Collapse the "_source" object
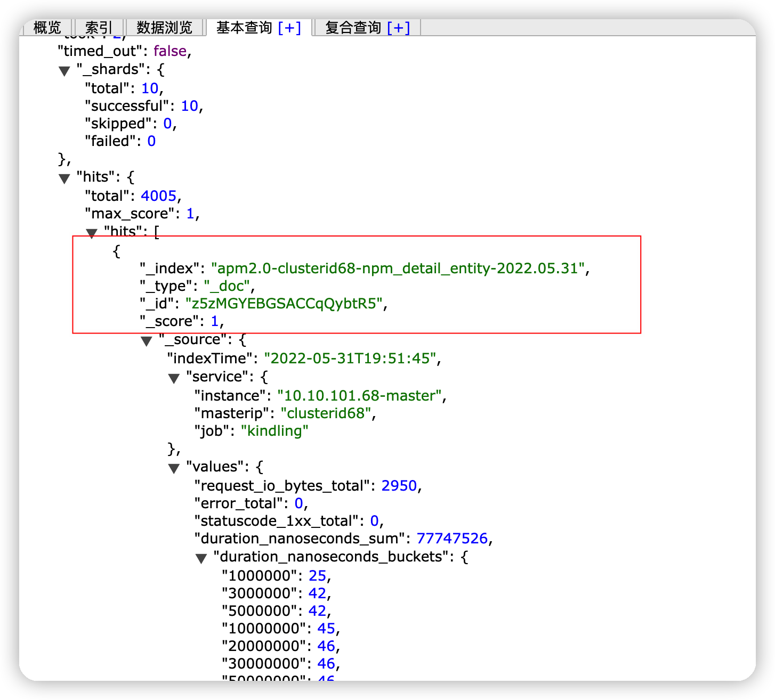The image size is (775, 700). tap(147, 341)
